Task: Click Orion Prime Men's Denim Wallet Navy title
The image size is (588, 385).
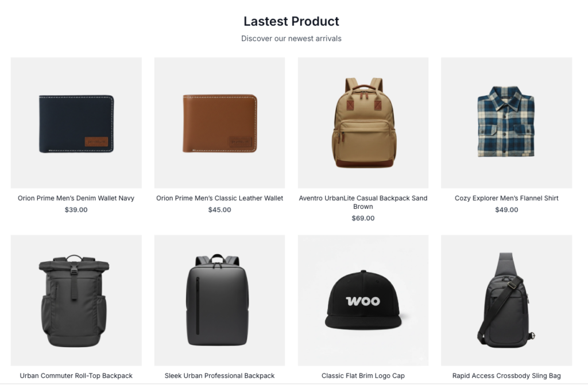Action: [76, 198]
